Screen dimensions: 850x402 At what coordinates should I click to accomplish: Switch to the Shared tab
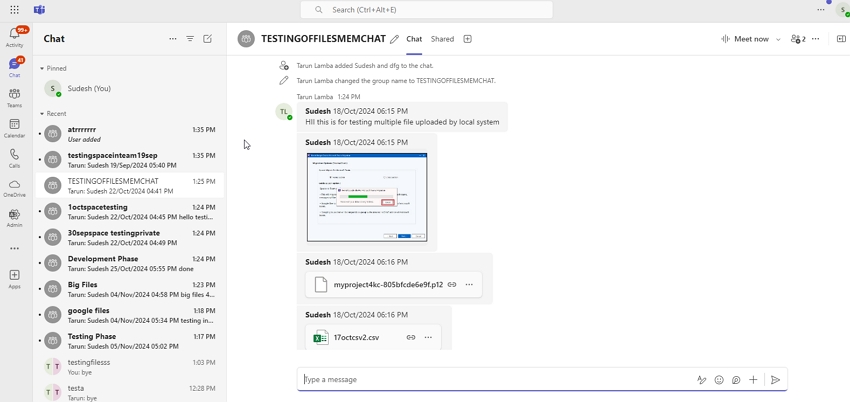pos(442,39)
